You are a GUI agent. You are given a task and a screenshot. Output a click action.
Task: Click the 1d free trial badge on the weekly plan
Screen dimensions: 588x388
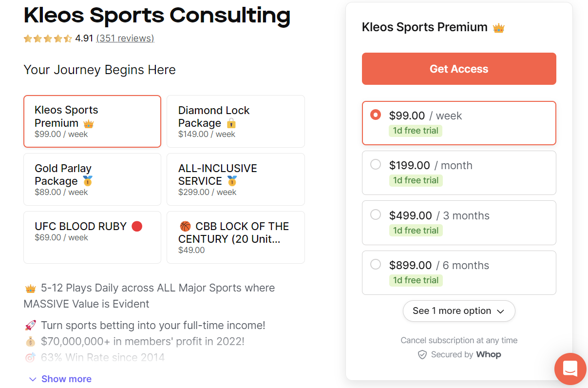click(x=415, y=131)
